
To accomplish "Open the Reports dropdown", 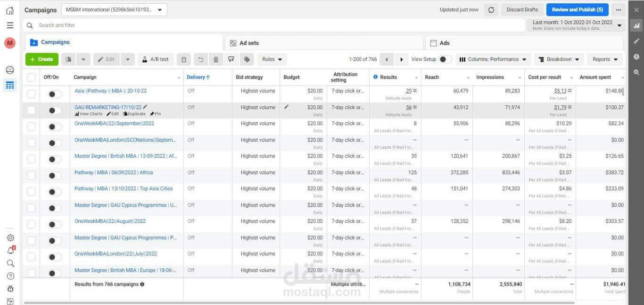I will [x=605, y=59].
